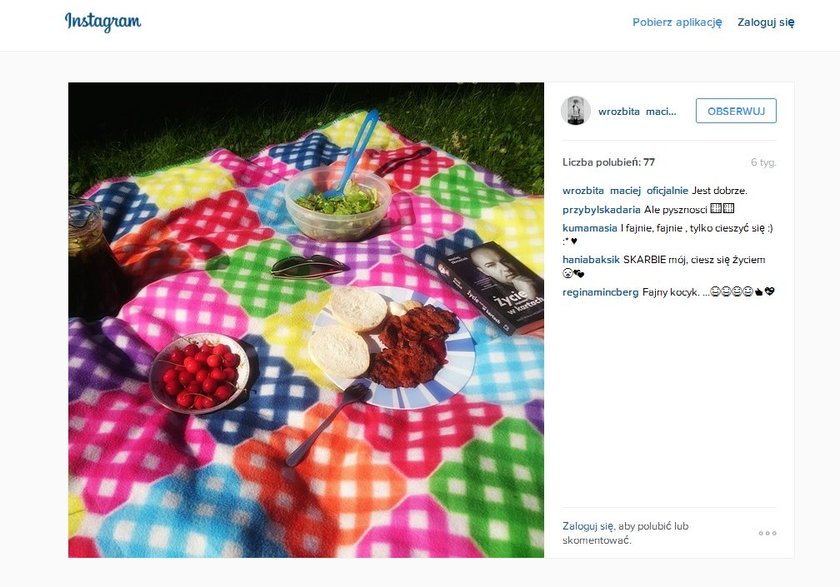Click the book cover in the photo
Viewport: 840px width, 587px height.
point(492,287)
